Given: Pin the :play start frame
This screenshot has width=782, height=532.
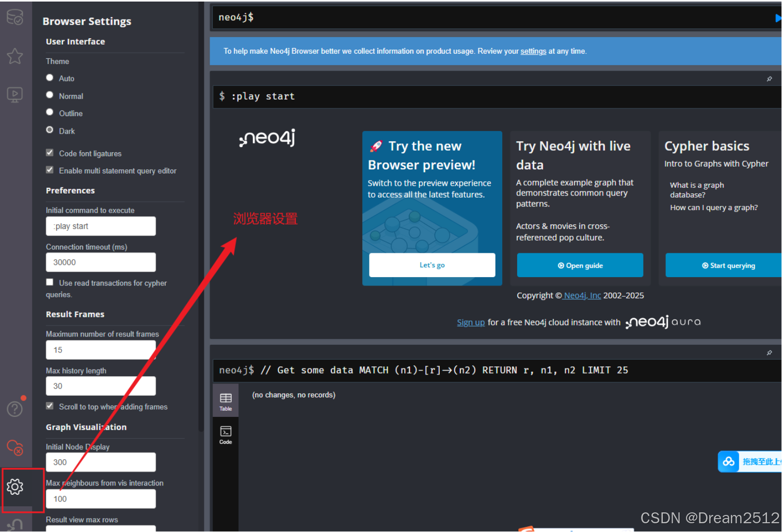Looking at the screenshot, I should [x=769, y=79].
